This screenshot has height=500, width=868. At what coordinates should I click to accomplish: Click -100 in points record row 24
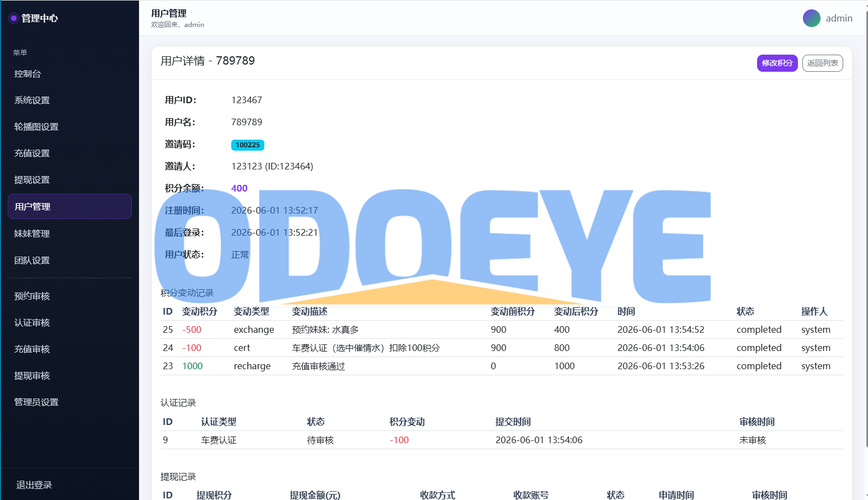(192, 348)
